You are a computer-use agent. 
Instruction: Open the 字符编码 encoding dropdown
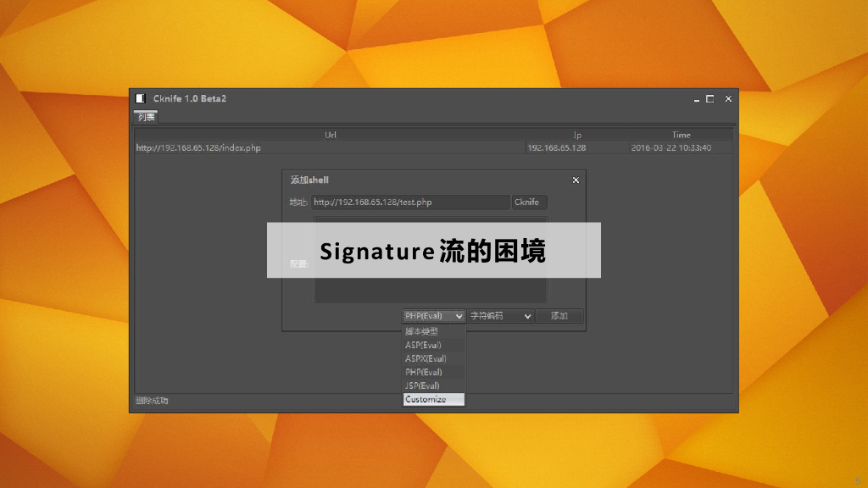(x=500, y=316)
